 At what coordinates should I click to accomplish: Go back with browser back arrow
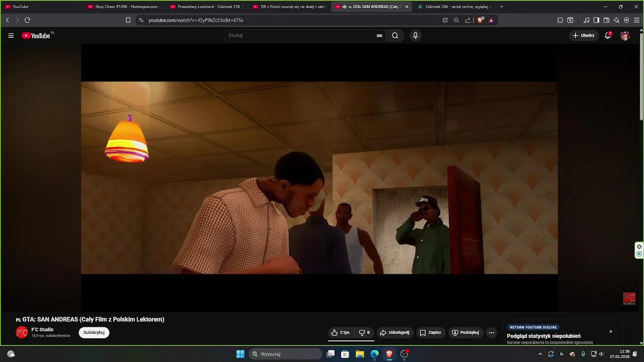coord(7,20)
